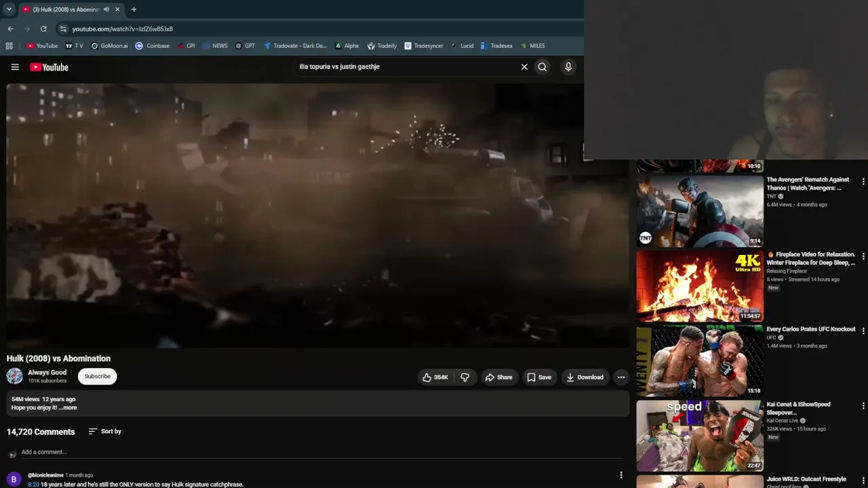Click the magnifier search button
Viewport: 868px width, 488px height.
542,67
